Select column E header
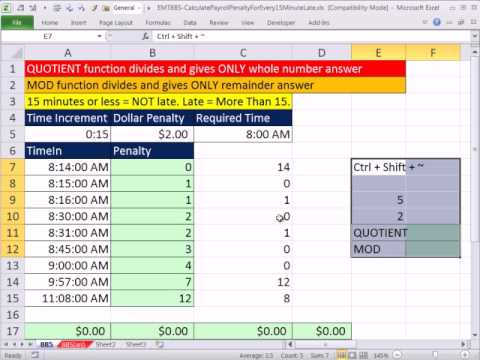 pyautogui.click(x=378, y=53)
